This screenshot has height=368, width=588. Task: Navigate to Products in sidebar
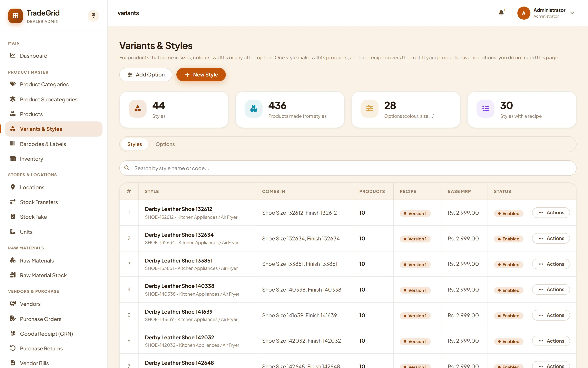point(54,114)
